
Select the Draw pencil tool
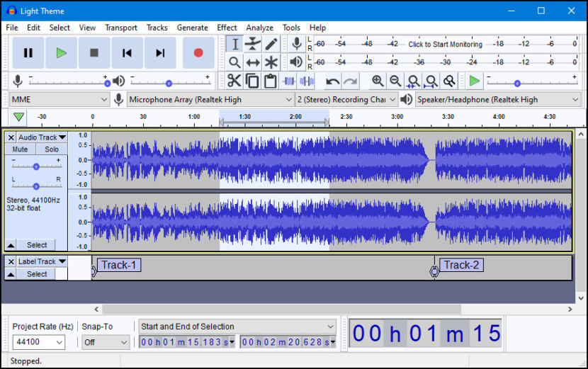coord(271,44)
